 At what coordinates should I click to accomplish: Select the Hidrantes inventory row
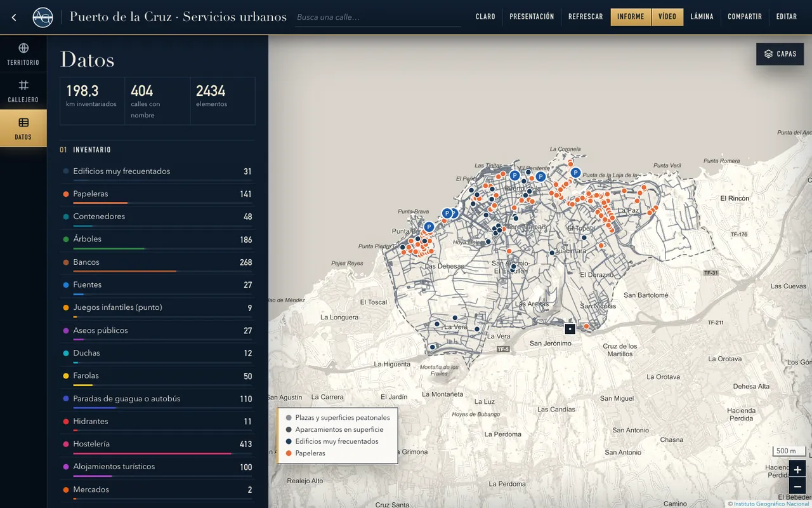coord(157,422)
